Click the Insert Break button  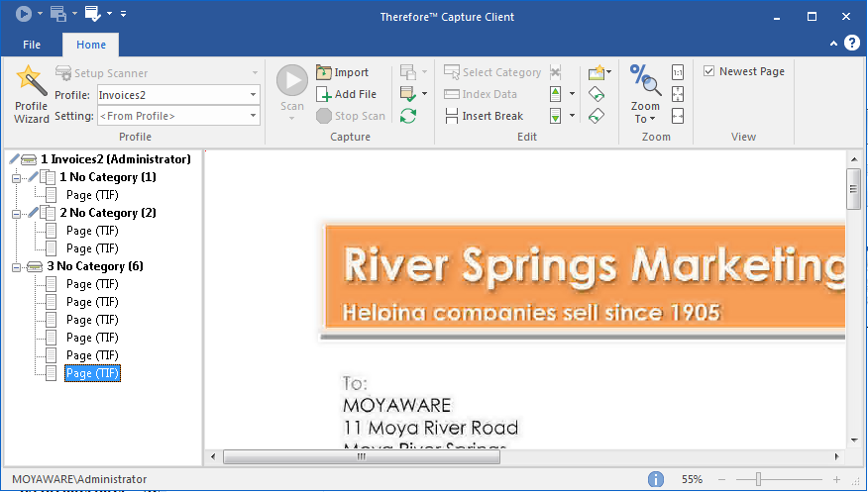click(x=484, y=116)
